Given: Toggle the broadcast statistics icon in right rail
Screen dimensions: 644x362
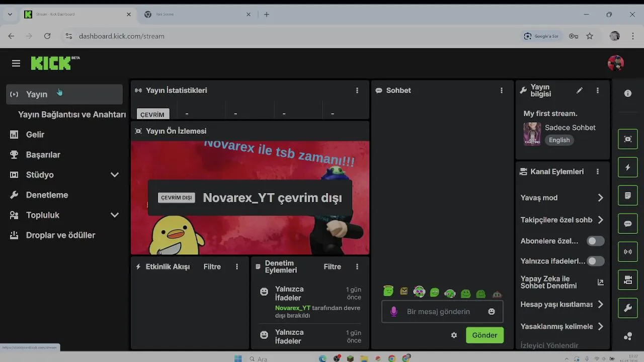Looking at the screenshot, I should coord(628,252).
